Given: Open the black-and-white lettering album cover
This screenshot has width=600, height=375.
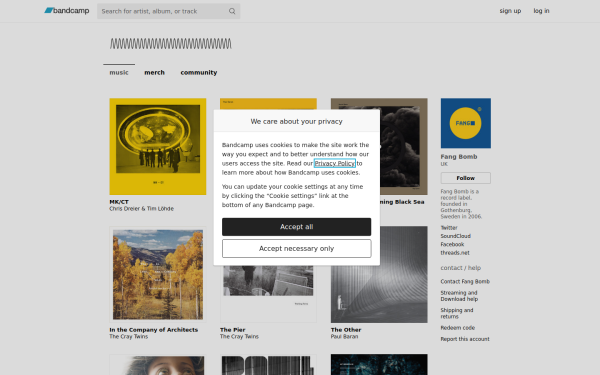Looking at the screenshot, I should click(268, 365).
